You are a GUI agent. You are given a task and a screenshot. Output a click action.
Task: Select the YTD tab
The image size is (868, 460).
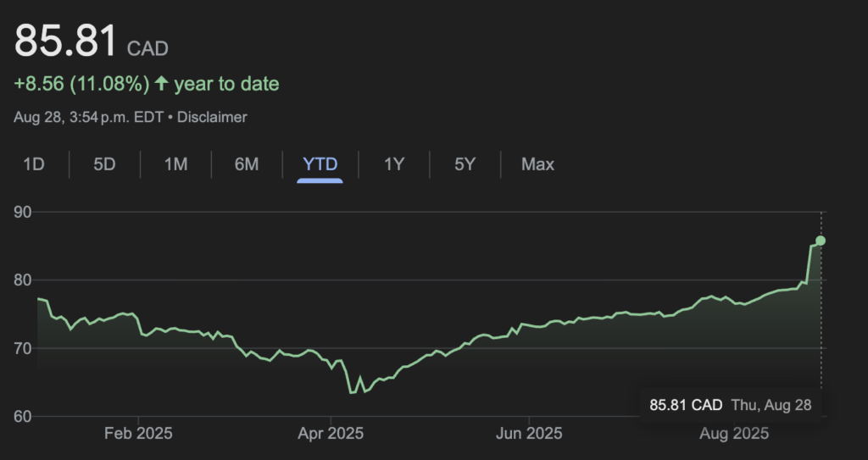[320, 164]
